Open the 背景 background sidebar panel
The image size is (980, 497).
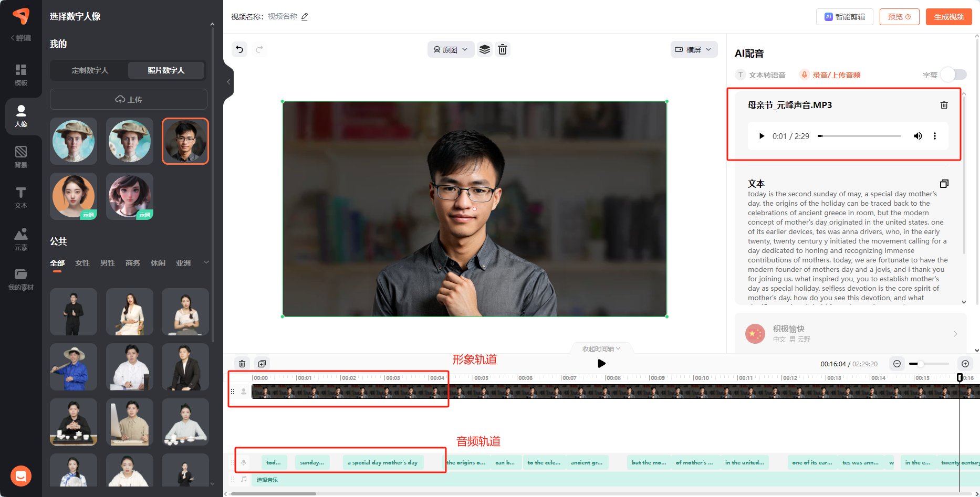(21, 157)
